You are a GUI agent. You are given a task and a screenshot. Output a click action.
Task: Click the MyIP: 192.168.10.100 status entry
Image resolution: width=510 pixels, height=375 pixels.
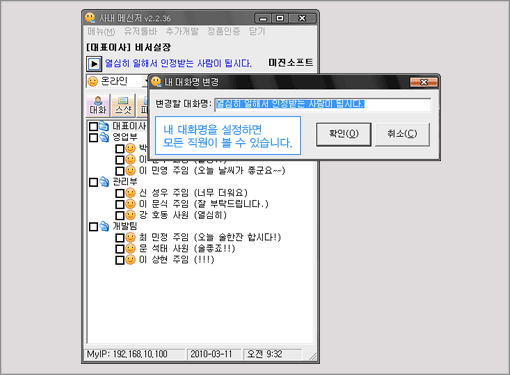pyautogui.click(x=127, y=354)
